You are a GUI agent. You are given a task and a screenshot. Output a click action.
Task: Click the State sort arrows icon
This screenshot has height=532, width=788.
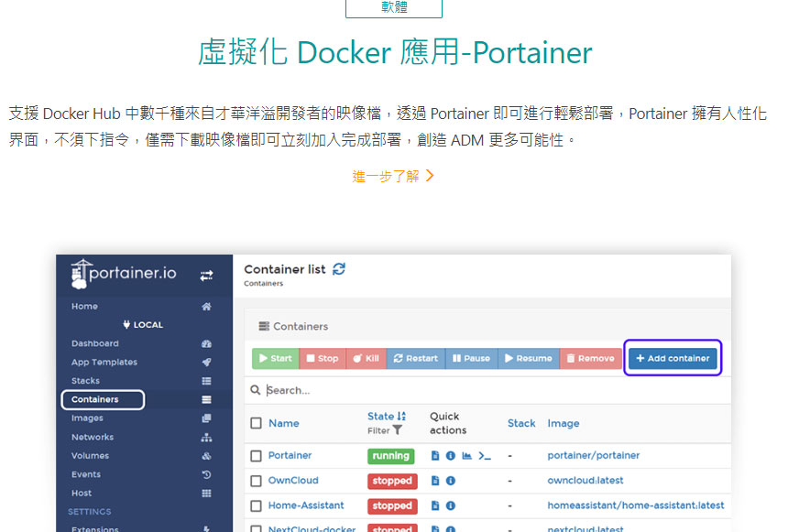[401, 417]
